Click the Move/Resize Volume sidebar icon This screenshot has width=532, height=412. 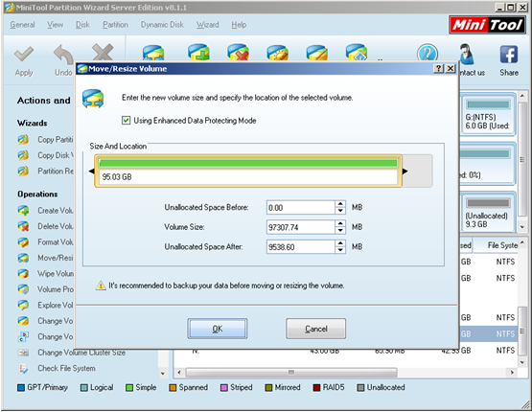(23, 258)
